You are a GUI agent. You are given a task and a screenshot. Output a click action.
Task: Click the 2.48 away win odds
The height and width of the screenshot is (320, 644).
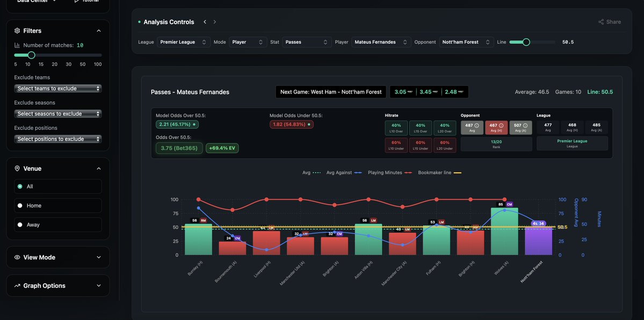click(454, 92)
